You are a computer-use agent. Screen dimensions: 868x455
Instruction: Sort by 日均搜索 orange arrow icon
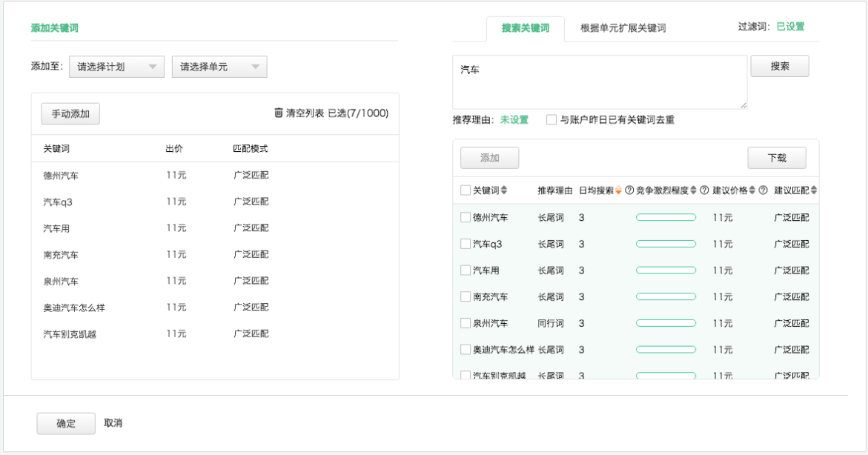tap(618, 190)
